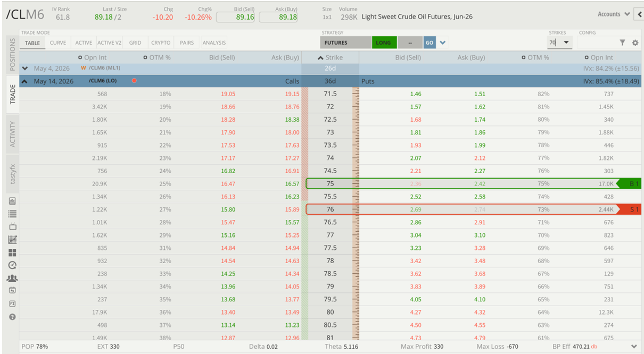Collapse the May 14, 2026 expiration
Screen dimensions: 644x354
pos(24,81)
